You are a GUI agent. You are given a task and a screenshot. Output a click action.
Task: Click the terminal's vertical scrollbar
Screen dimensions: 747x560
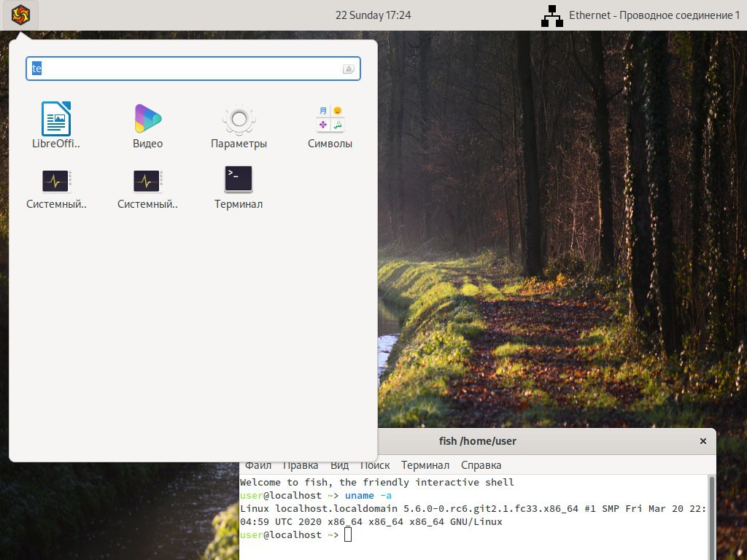click(712, 517)
